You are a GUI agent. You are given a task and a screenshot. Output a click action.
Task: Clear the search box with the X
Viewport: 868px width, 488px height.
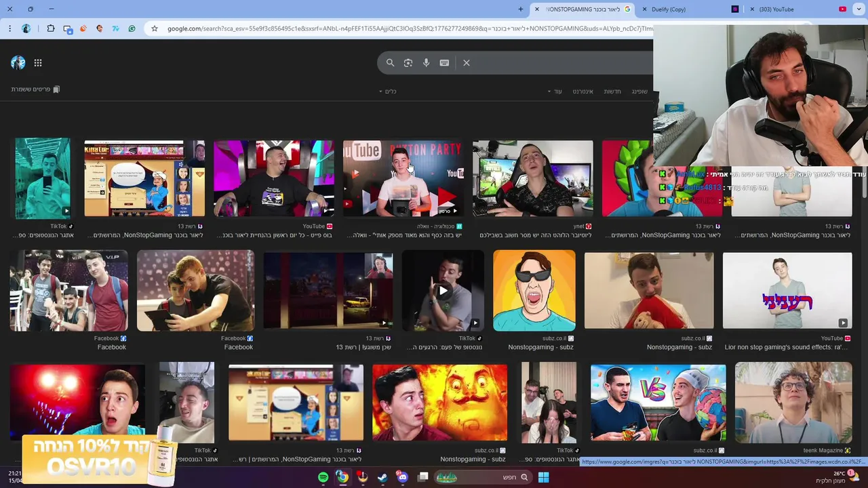tap(467, 62)
